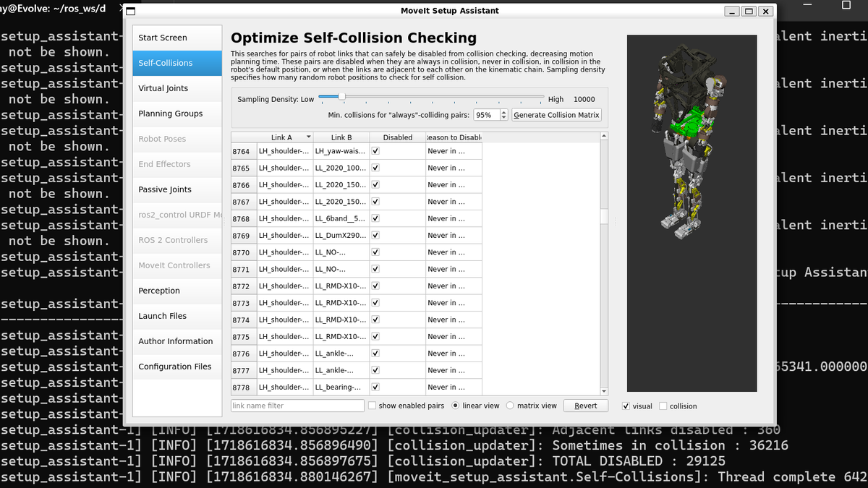Open the MoveIt Controllers step

[177, 265]
